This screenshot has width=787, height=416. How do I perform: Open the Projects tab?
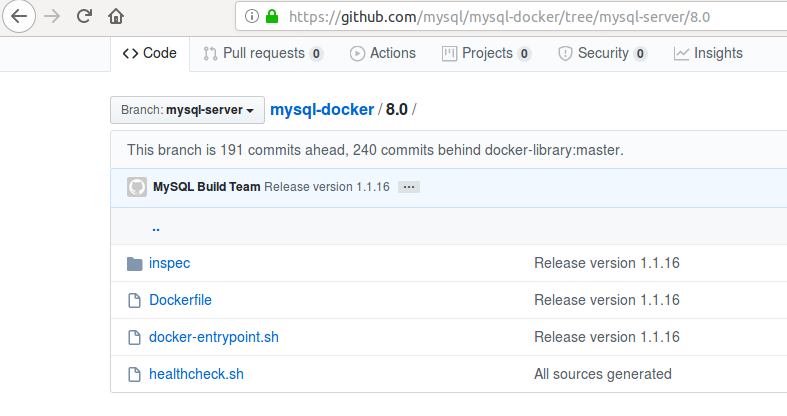click(x=487, y=53)
